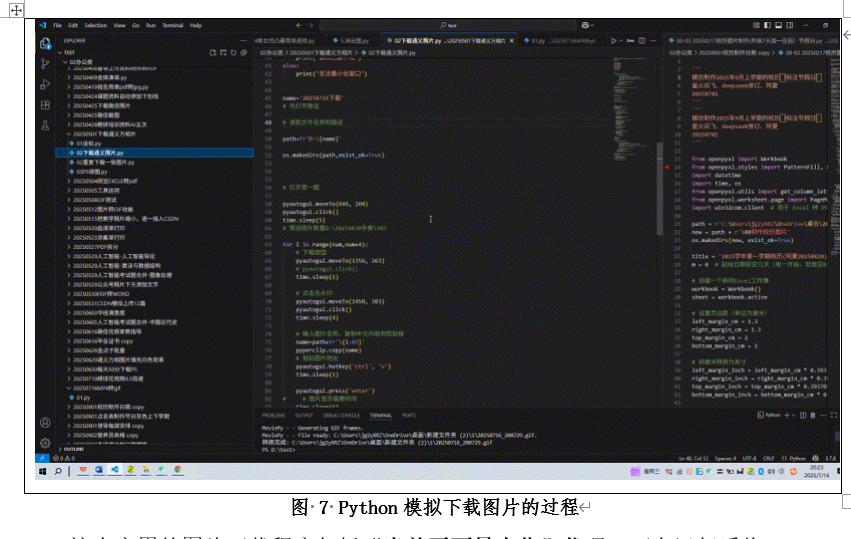
Task: Split the terminal panel
Action: tap(803, 415)
